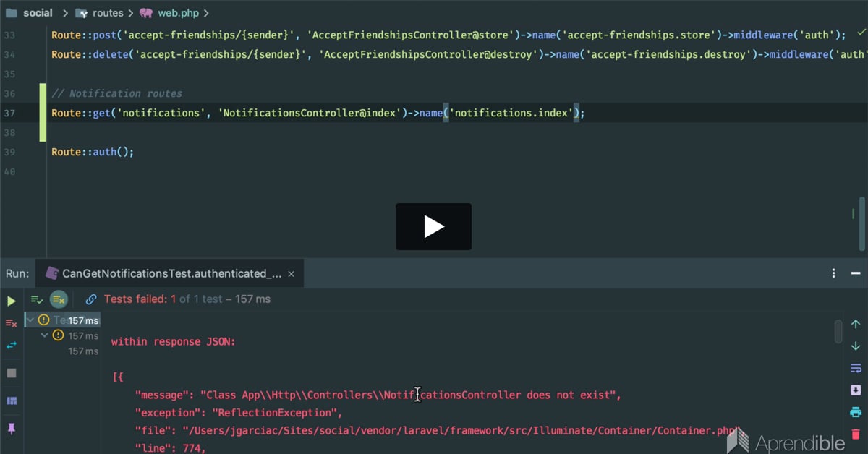This screenshot has height=454, width=868.
Task: Click the Route::auth(); line
Action: click(x=93, y=152)
